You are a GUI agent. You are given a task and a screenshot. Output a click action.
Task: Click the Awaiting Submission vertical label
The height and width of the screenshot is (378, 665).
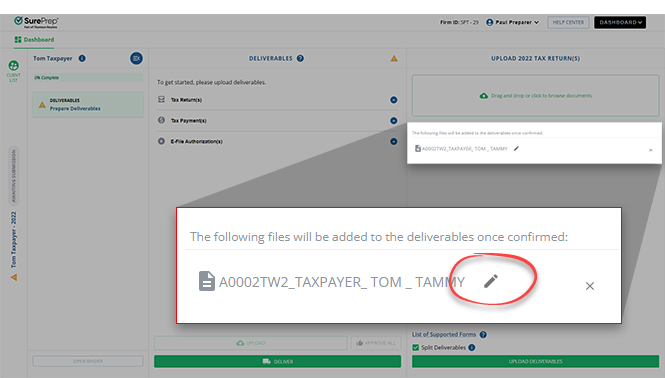14,176
